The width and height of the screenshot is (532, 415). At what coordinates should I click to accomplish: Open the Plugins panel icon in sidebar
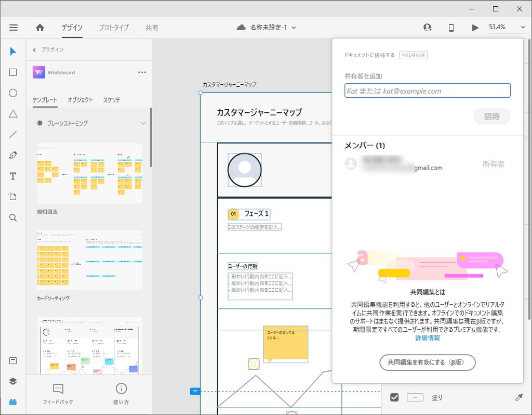pos(12,401)
